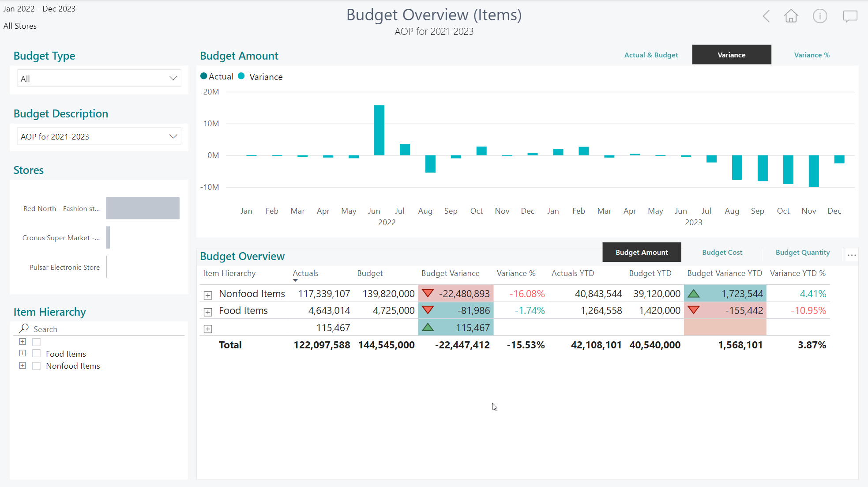The height and width of the screenshot is (487, 868).
Task: Expand the Nonfood Items table row
Action: pyautogui.click(x=208, y=295)
